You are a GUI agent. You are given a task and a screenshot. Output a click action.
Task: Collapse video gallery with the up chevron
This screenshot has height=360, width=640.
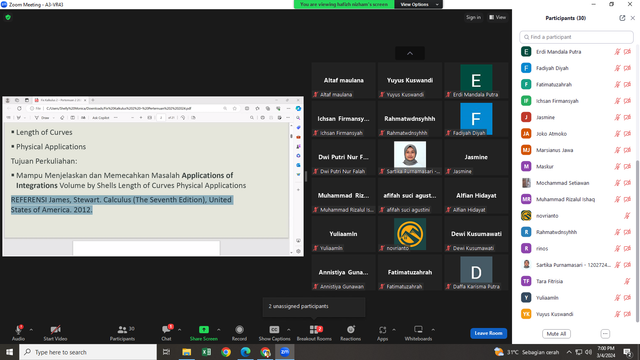(x=410, y=53)
